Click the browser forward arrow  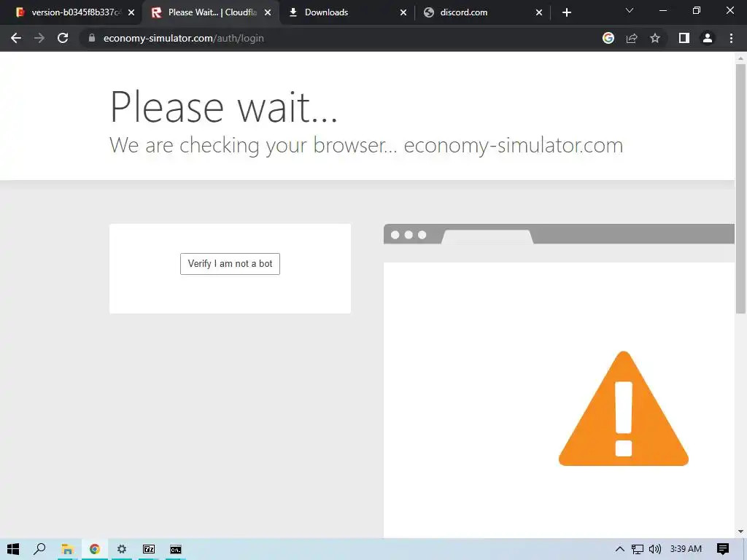[x=39, y=38]
